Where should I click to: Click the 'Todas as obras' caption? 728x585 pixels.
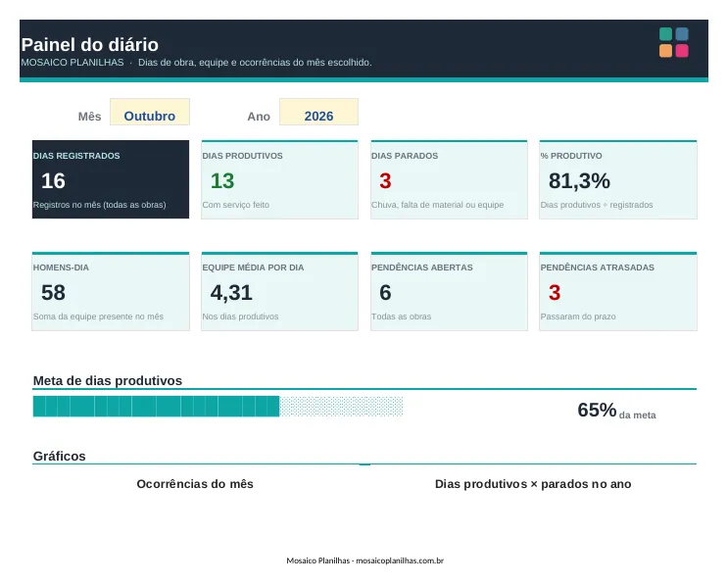(401, 317)
